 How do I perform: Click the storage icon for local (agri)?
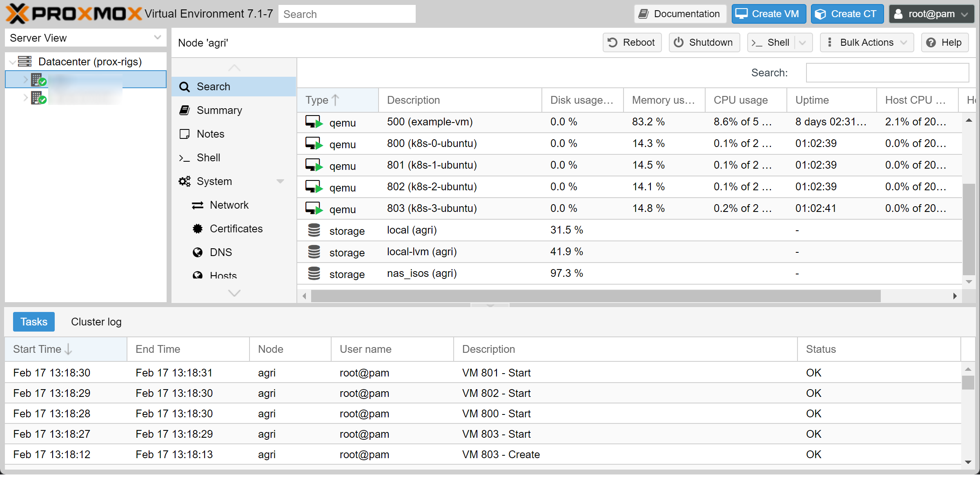pos(314,230)
